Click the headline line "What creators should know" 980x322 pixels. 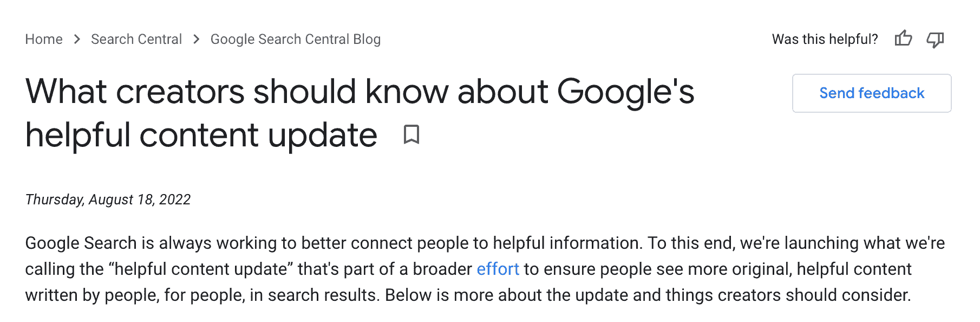tap(237, 91)
